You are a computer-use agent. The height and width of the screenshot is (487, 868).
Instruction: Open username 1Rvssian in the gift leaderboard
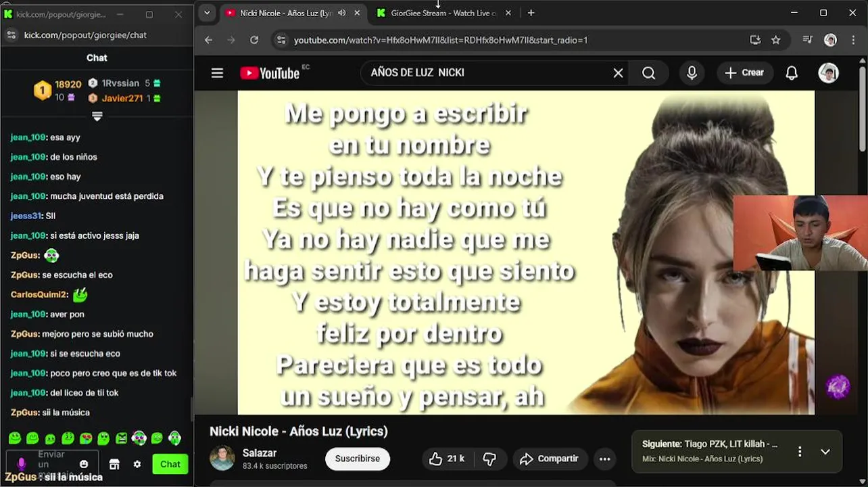(120, 83)
